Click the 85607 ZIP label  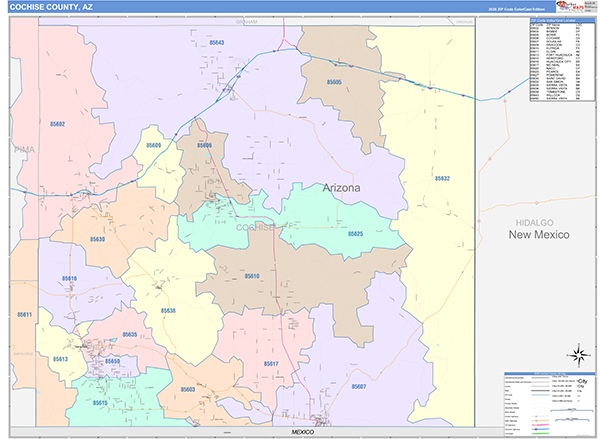pos(358,386)
